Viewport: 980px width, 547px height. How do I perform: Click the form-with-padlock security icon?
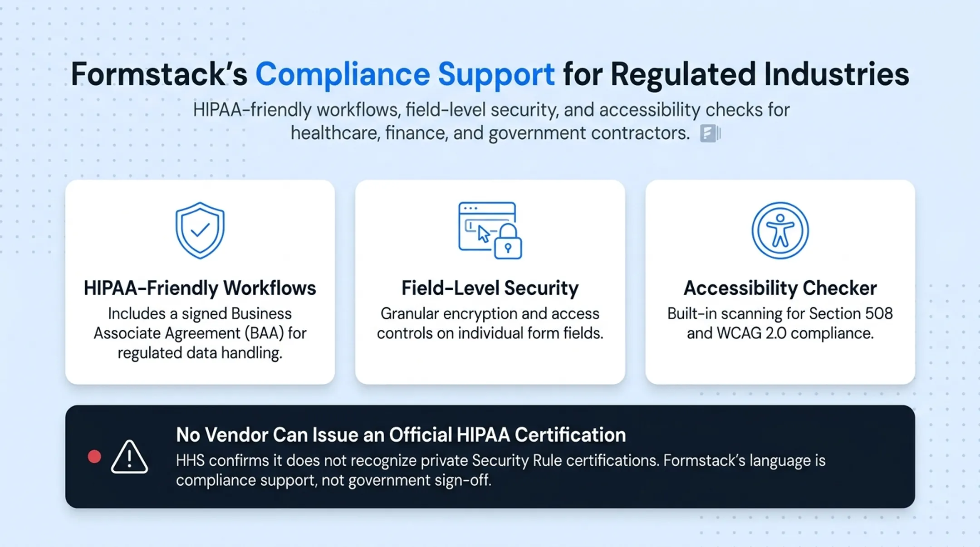click(x=490, y=230)
